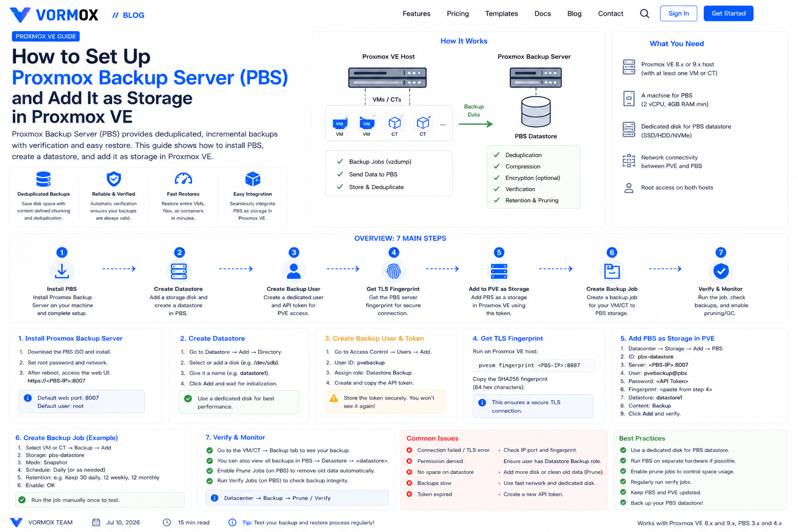Image resolution: width=798 pixels, height=532 pixels.
Task: Open the Features menu item
Action: click(417, 14)
